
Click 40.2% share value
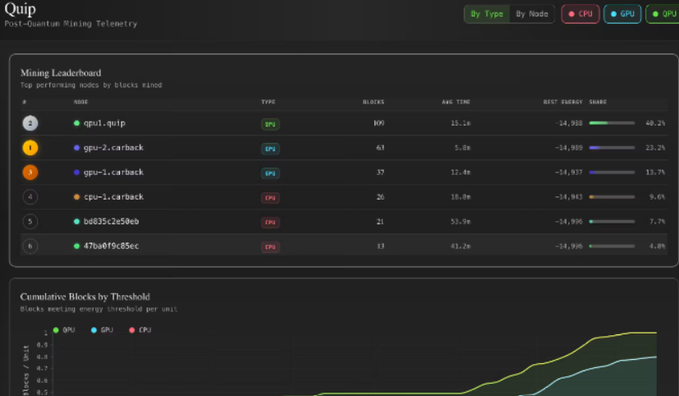pyautogui.click(x=655, y=123)
